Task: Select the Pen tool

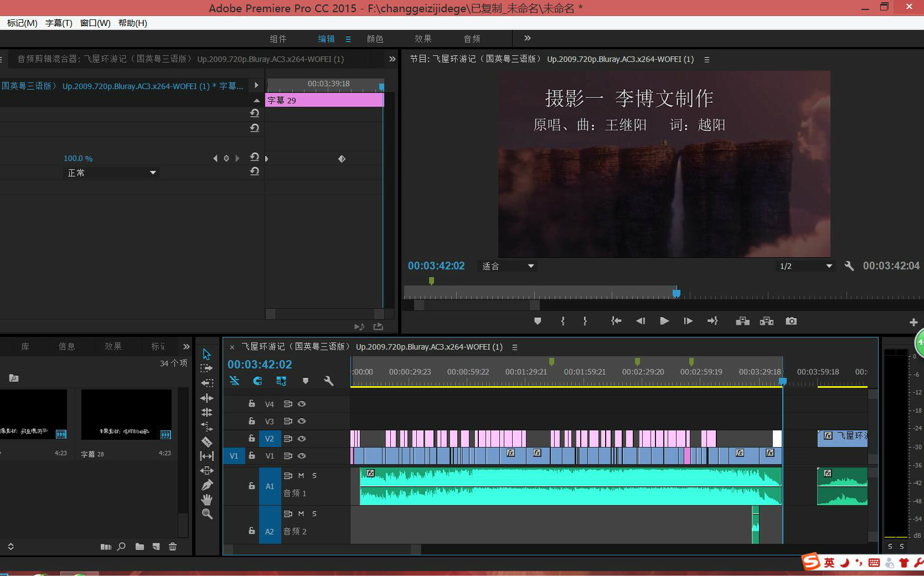Action: 207,485
